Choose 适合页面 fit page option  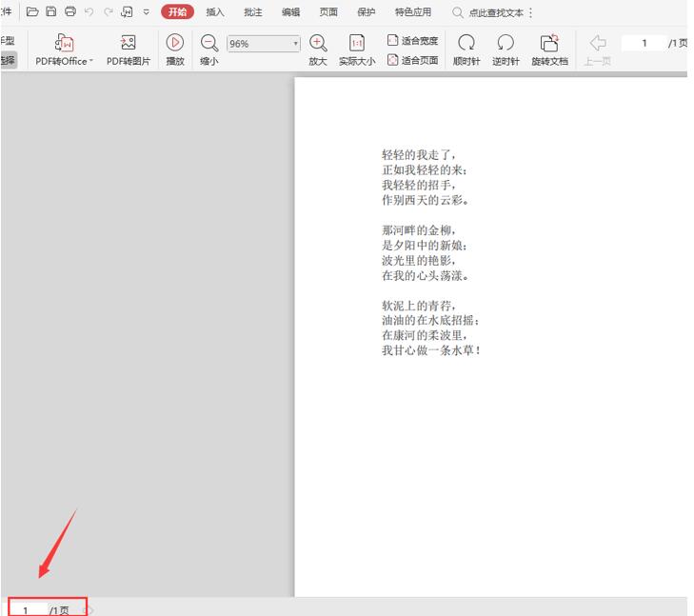(412, 60)
